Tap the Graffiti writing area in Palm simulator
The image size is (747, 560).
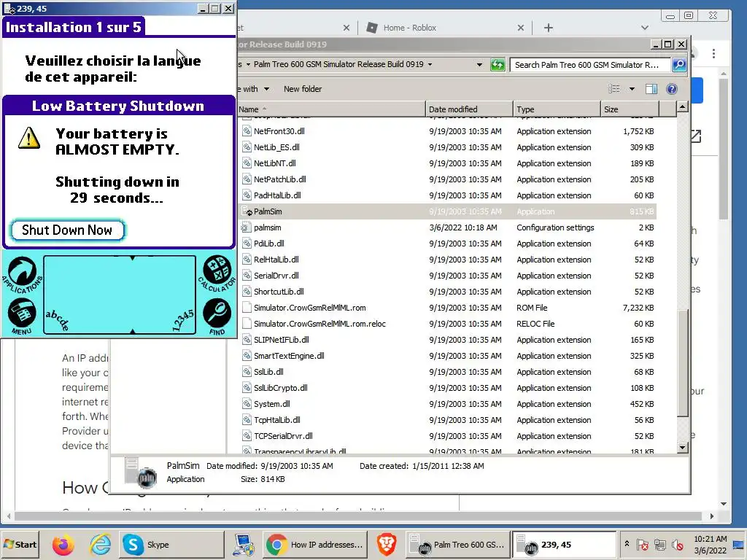point(120,295)
